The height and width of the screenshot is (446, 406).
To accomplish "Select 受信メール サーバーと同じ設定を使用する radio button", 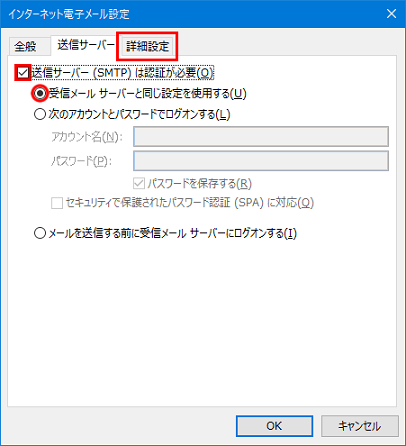I will point(40,94).
